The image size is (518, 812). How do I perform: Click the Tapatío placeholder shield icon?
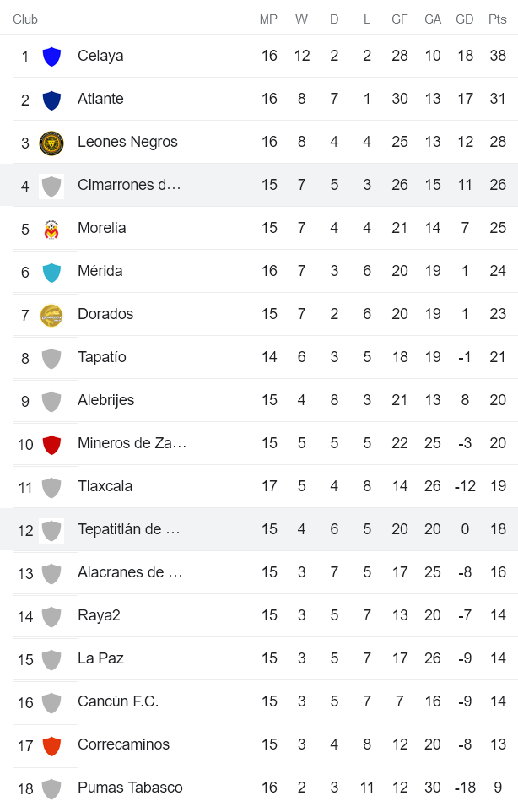51,358
